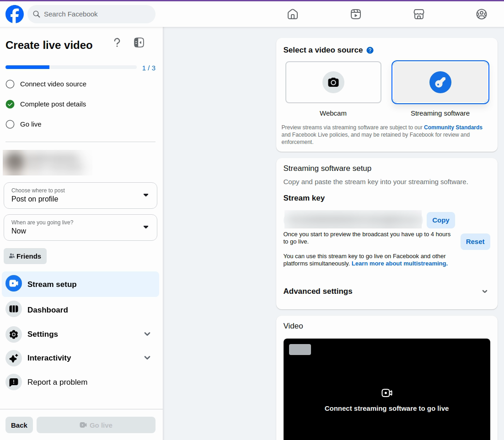
Task: Click the Stream setup camera icon
Action: 14,283
